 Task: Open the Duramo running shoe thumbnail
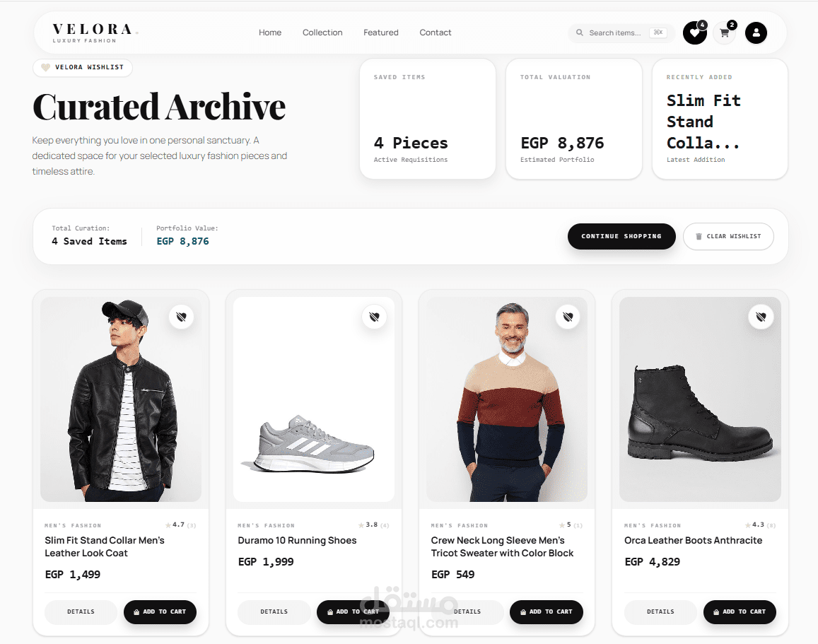coord(314,399)
